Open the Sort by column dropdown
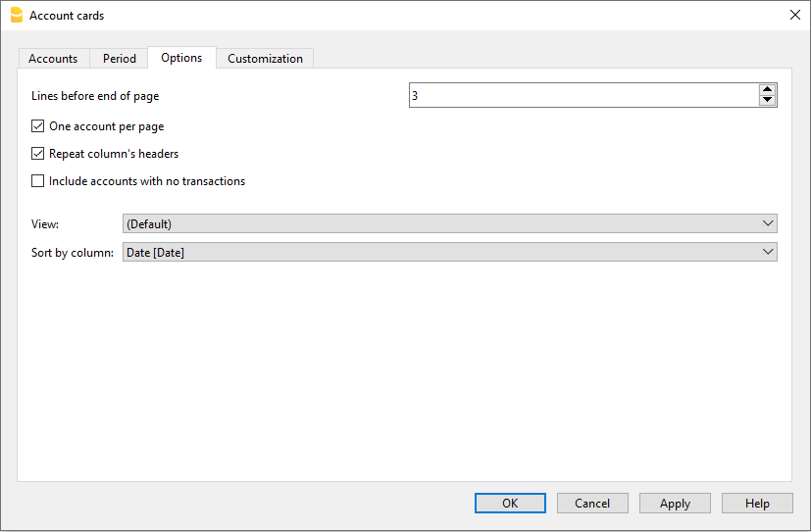The height and width of the screenshot is (532, 811). click(x=449, y=252)
